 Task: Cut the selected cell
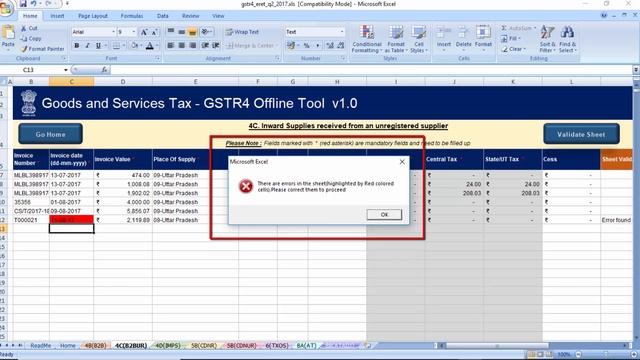click(x=29, y=28)
